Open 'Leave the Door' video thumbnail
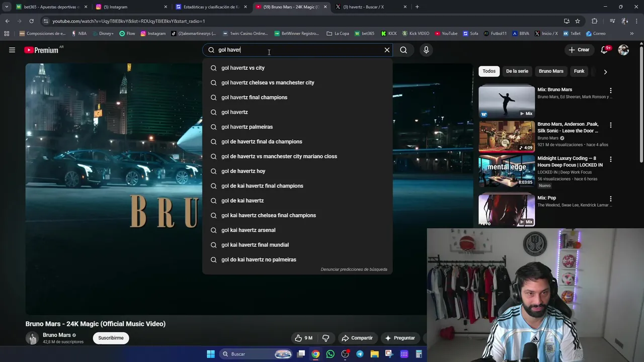The width and height of the screenshot is (644, 362). 507,136
